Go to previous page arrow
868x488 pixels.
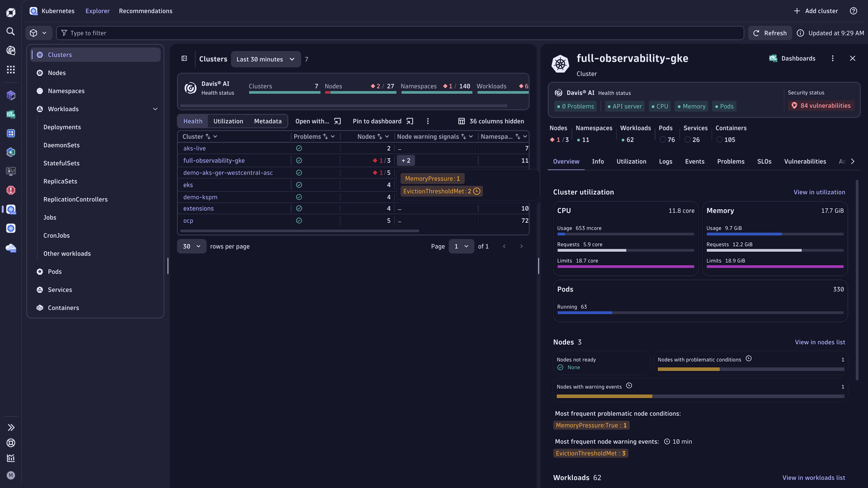505,246
